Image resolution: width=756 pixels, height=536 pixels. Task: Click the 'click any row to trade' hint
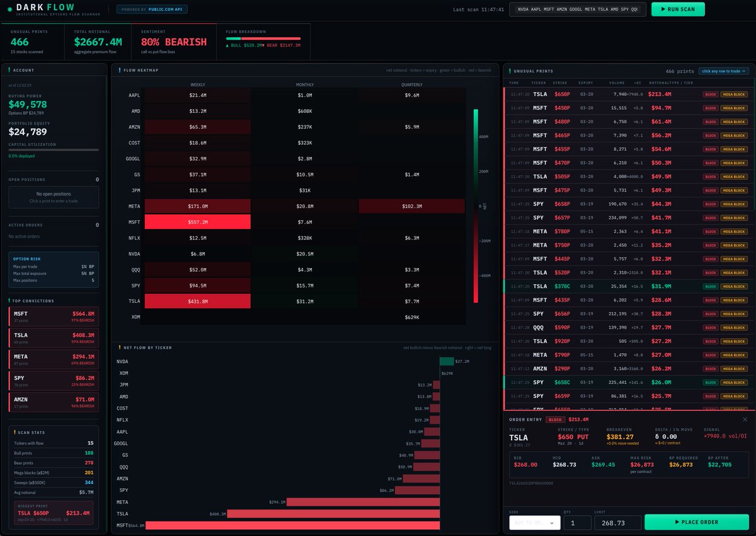point(724,71)
